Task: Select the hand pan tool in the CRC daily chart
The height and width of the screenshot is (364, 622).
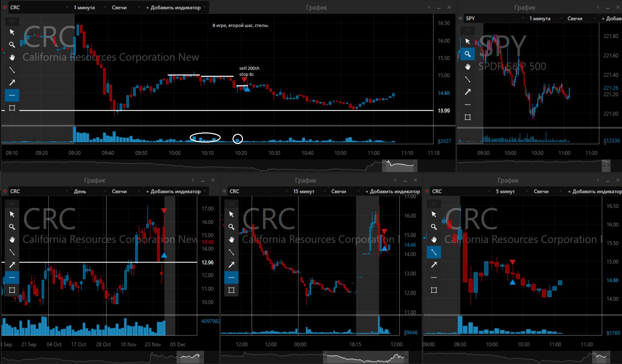Action: [12, 239]
